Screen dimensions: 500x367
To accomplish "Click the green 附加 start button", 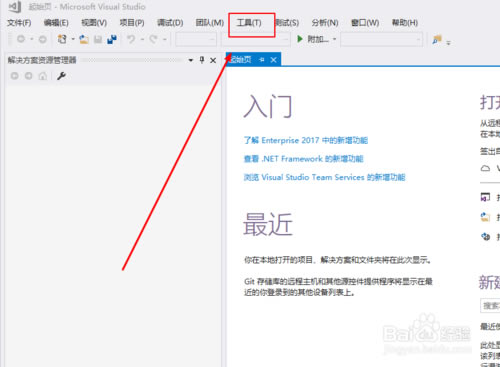I will (x=312, y=39).
